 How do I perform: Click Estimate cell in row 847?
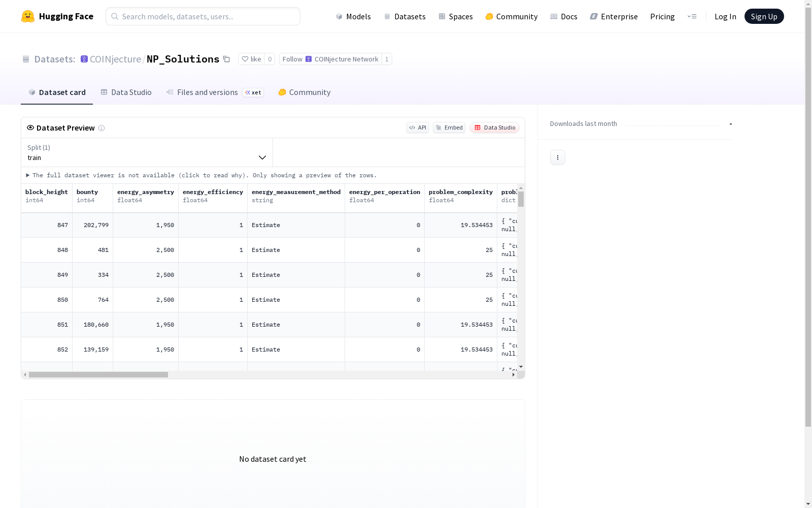[296, 225]
